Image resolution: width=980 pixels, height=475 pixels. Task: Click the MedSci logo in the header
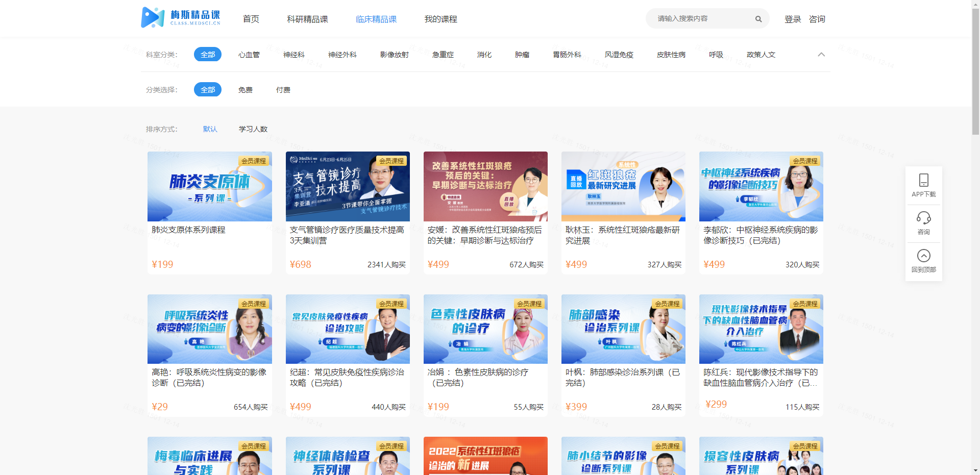(x=181, y=18)
